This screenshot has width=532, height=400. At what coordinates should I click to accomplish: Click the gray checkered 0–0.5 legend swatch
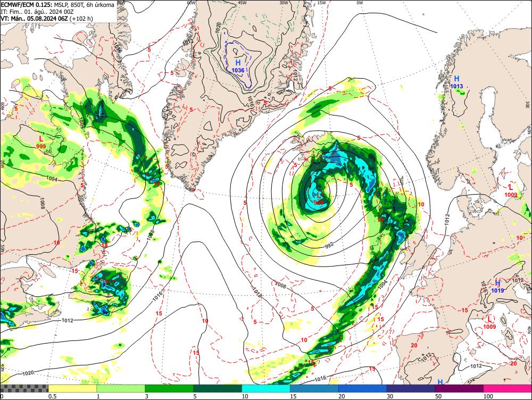click(24, 388)
